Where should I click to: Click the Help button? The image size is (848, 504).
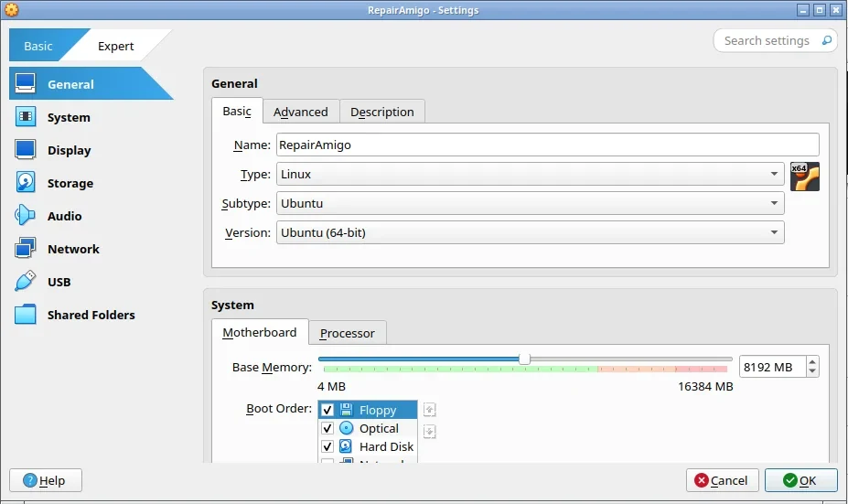tap(46, 480)
